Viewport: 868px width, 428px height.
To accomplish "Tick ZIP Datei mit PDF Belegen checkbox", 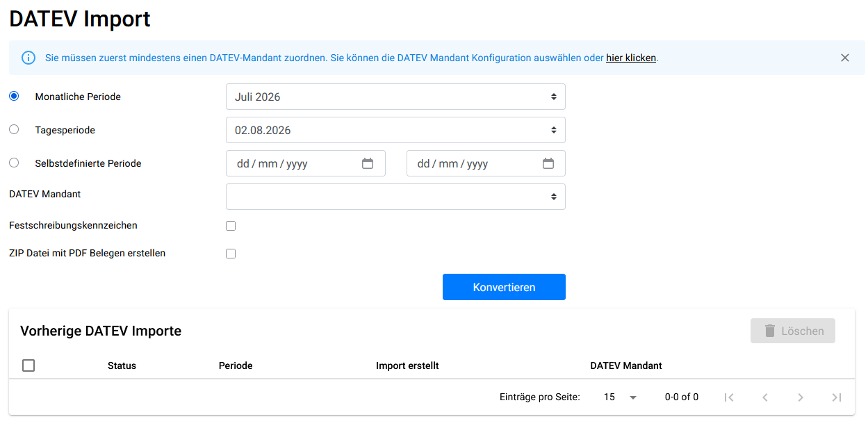I will (231, 254).
